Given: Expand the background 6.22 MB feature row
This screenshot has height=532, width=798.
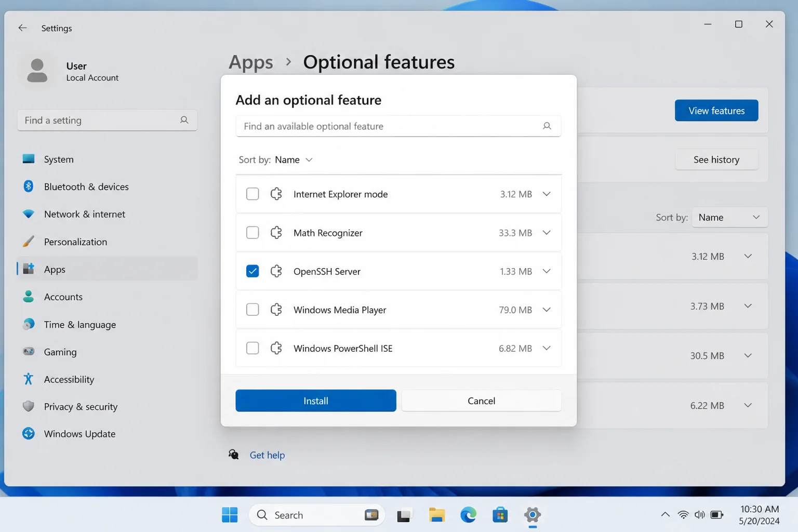Looking at the screenshot, I should point(748,405).
